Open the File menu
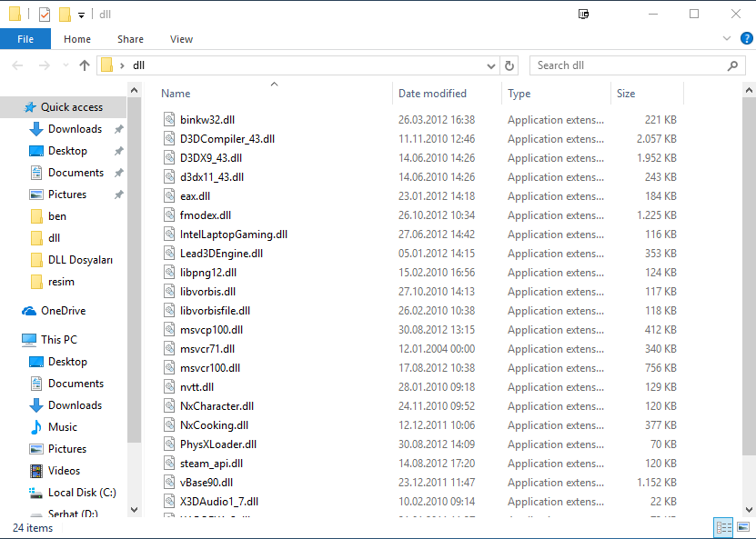Image resolution: width=756 pixels, height=539 pixels. click(x=25, y=39)
